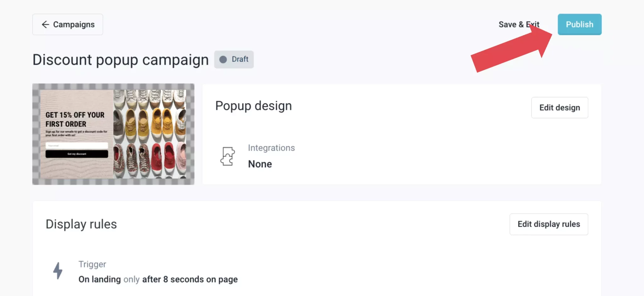This screenshot has height=296, width=644.
Task: Click the email field in popup preview
Action: pos(77,145)
